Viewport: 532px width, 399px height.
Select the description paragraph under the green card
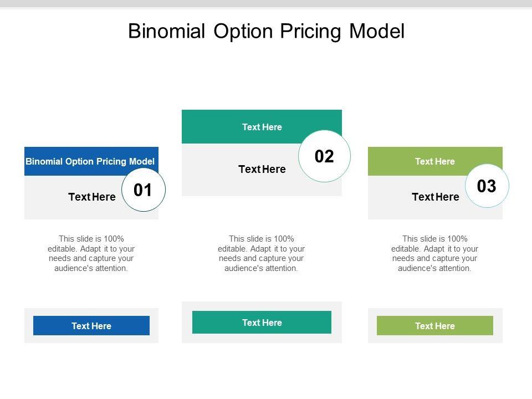coord(434,254)
